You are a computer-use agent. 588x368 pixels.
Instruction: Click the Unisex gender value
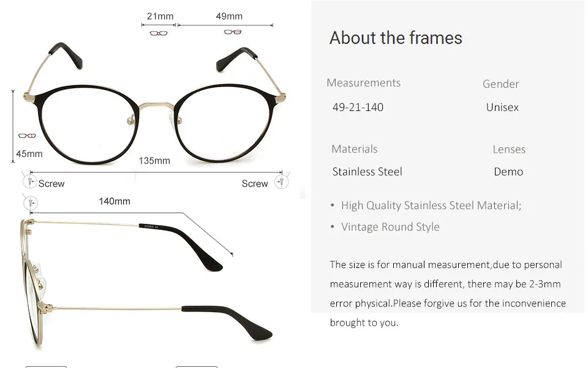point(502,107)
